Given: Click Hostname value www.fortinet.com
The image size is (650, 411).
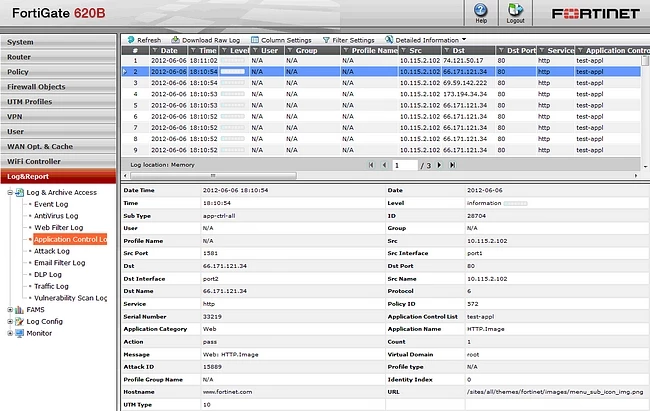Looking at the screenshot, I should [227, 392].
